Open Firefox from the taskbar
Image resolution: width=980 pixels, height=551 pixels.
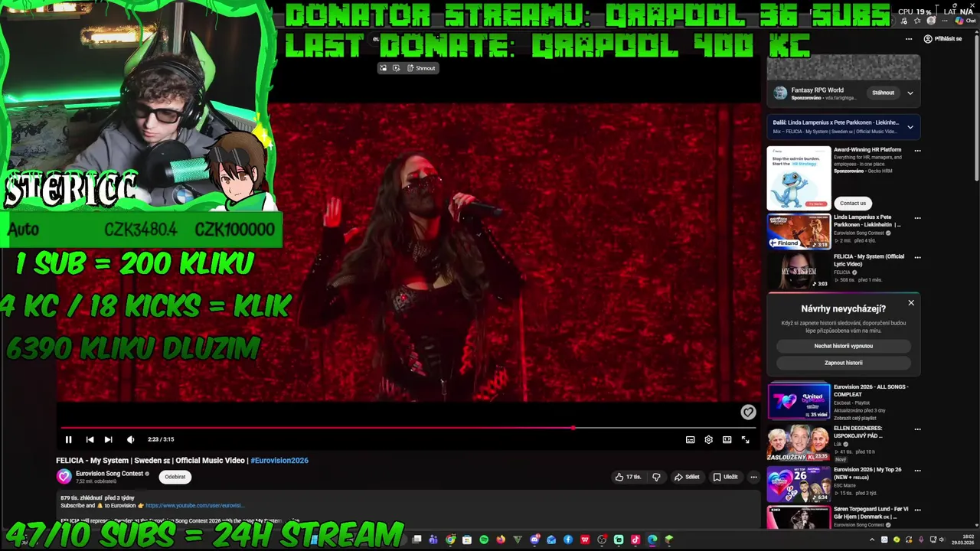click(501, 540)
